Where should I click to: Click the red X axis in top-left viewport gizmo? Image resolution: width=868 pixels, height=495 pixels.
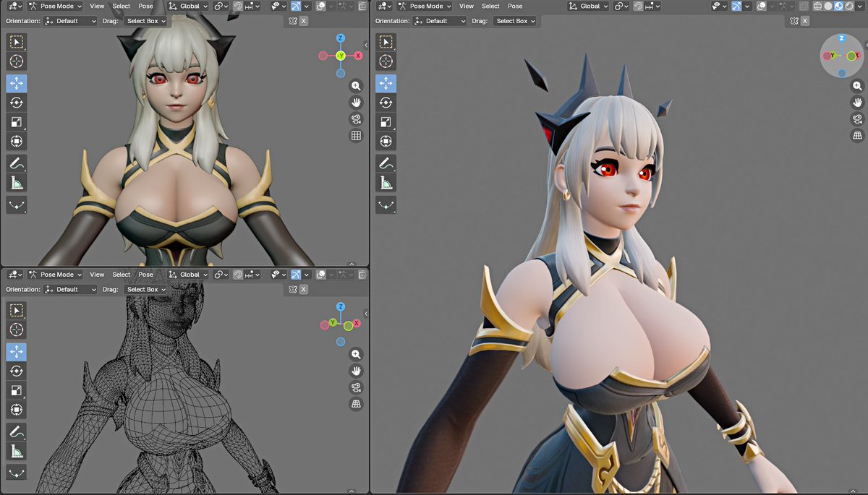pos(358,56)
